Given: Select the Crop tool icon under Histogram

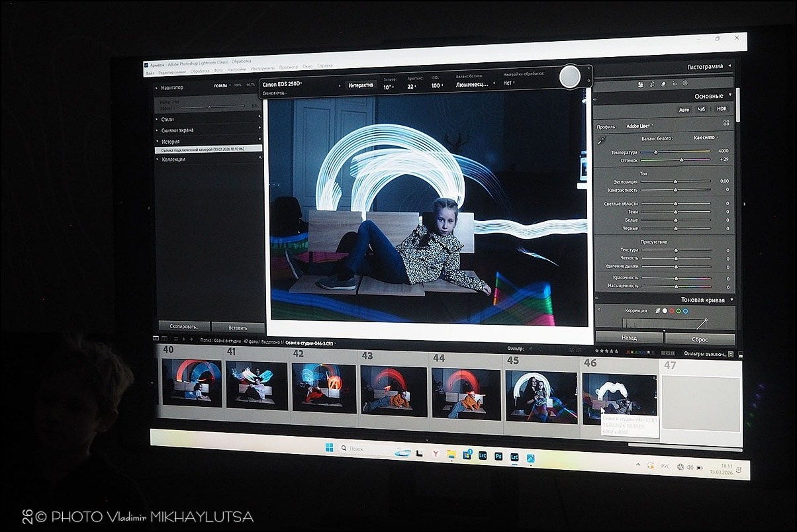Looking at the screenshot, I should [x=652, y=84].
